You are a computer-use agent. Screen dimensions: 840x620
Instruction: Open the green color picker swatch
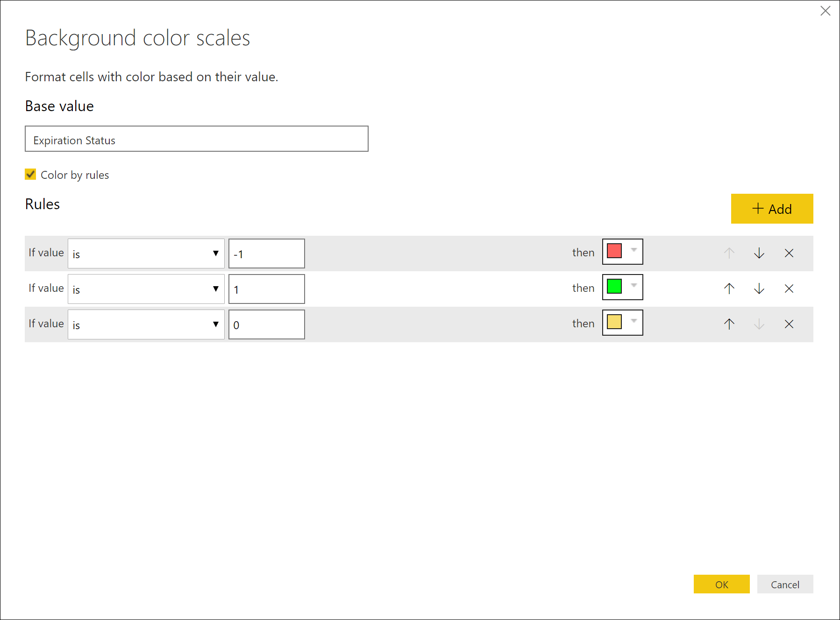(622, 287)
